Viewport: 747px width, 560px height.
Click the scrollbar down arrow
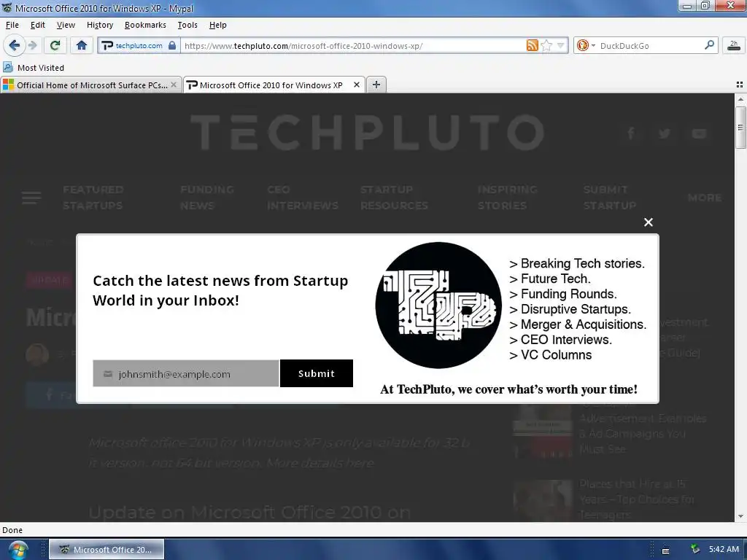pos(740,516)
